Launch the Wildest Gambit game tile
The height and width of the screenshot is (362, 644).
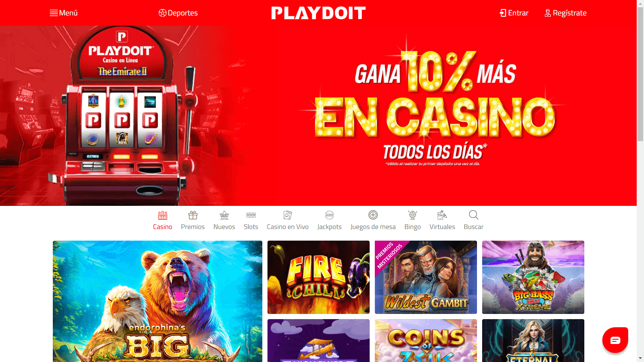(x=426, y=277)
